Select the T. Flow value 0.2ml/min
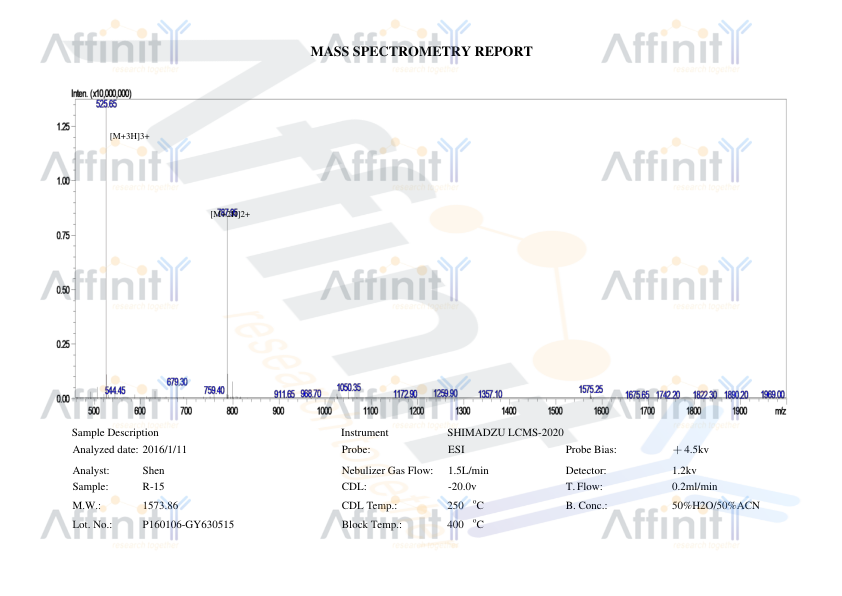The height and width of the screenshot is (596, 842). tap(694, 487)
